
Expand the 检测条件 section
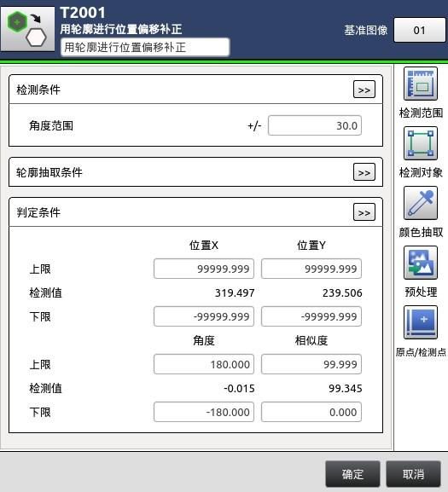coord(364,90)
